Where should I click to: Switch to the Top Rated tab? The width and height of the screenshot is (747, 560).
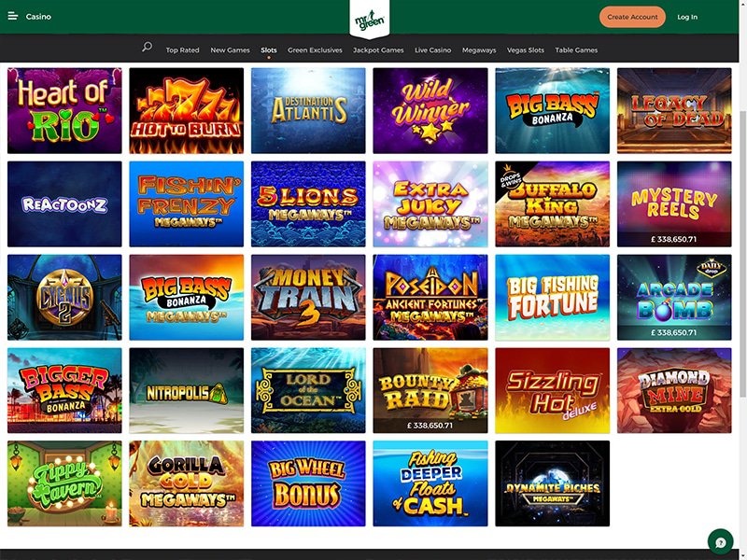tap(182, 50)
